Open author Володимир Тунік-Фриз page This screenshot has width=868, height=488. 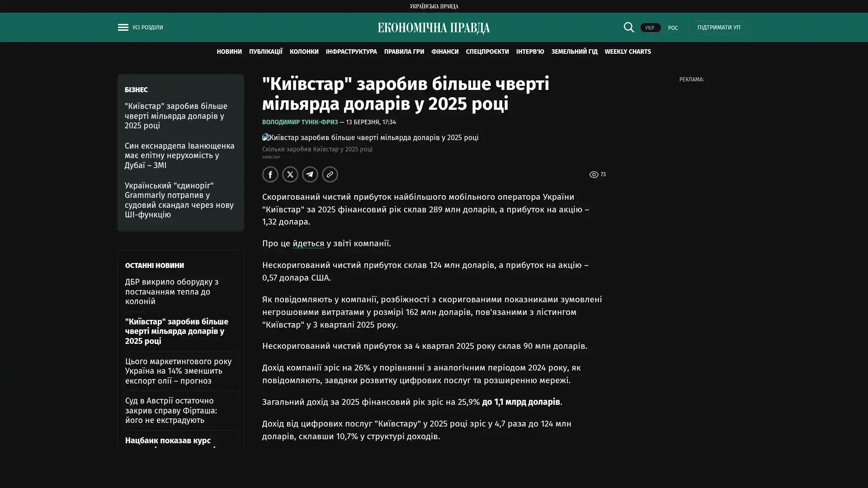[300, 122]
